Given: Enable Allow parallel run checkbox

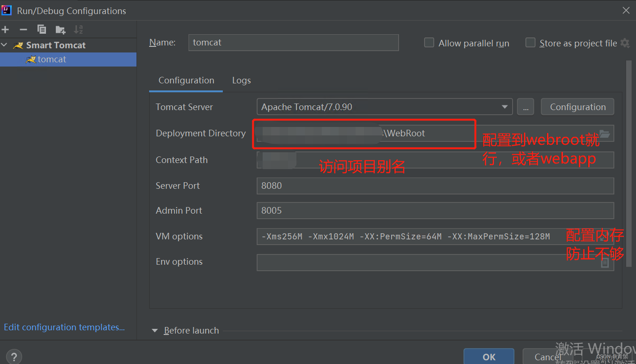Looking at the screenshot, I should 429,43.
